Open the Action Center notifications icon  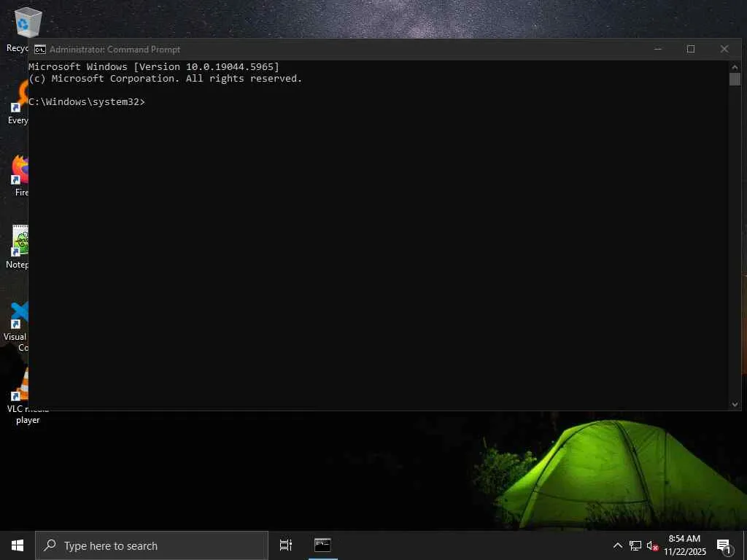(x=724, y=546)
